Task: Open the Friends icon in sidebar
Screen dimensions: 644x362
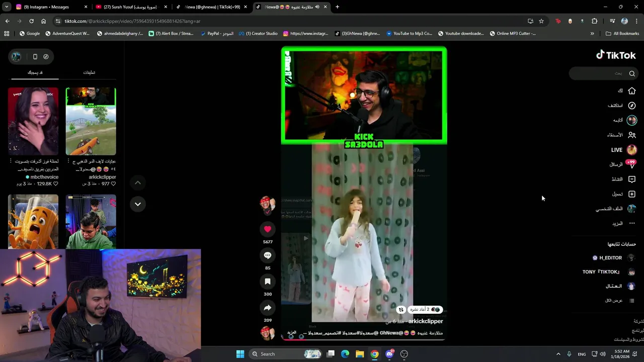Action: (632, 135)
